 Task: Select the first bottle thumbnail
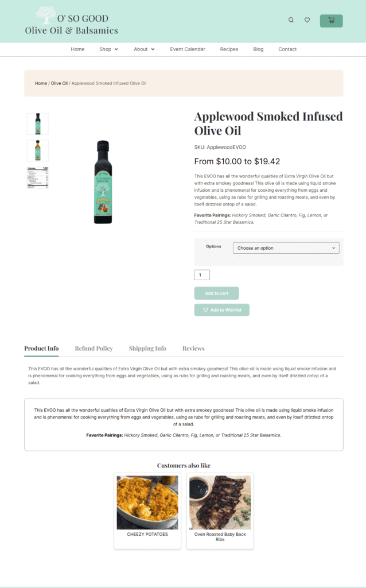click(x=38, y=124)
